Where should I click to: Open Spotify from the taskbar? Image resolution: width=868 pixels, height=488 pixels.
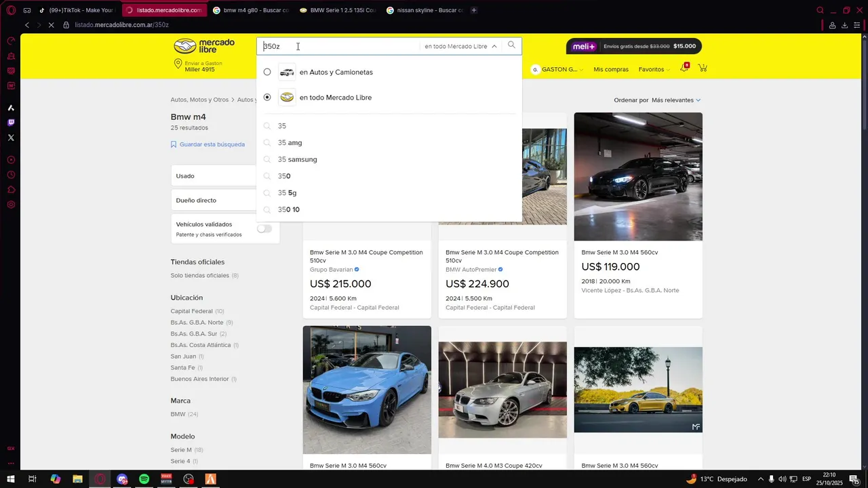click(x=144, y=479)
